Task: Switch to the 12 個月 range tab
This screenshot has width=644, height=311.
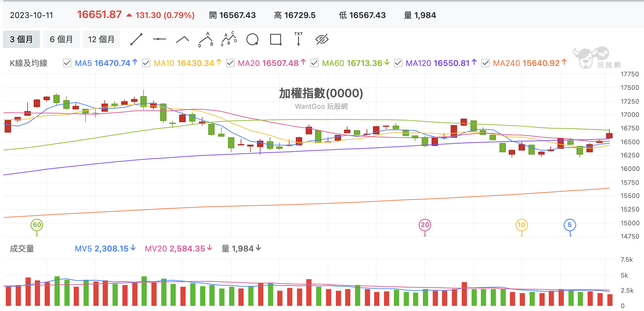Action: pyautogui.click(x=101, y=39)
